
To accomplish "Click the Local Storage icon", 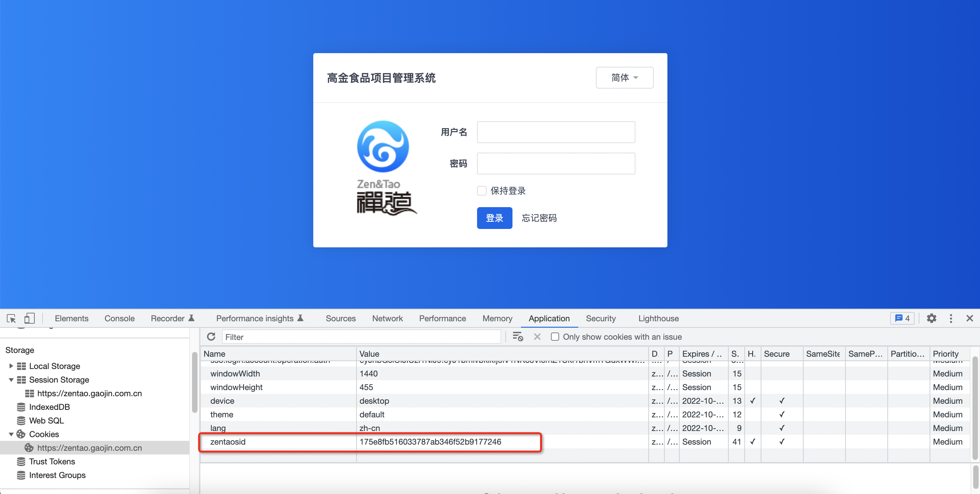I will click(x=21, y=366).
